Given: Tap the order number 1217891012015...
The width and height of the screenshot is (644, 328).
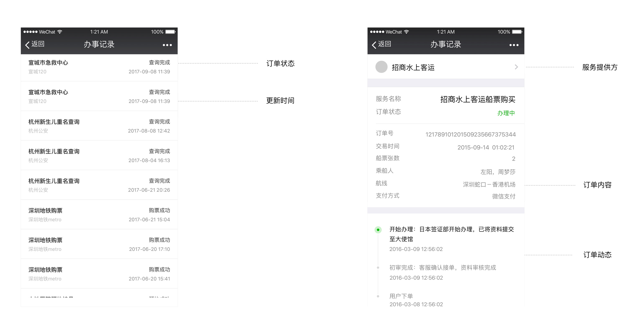Looking at the screenshot, I should click(x=470, y=135).
